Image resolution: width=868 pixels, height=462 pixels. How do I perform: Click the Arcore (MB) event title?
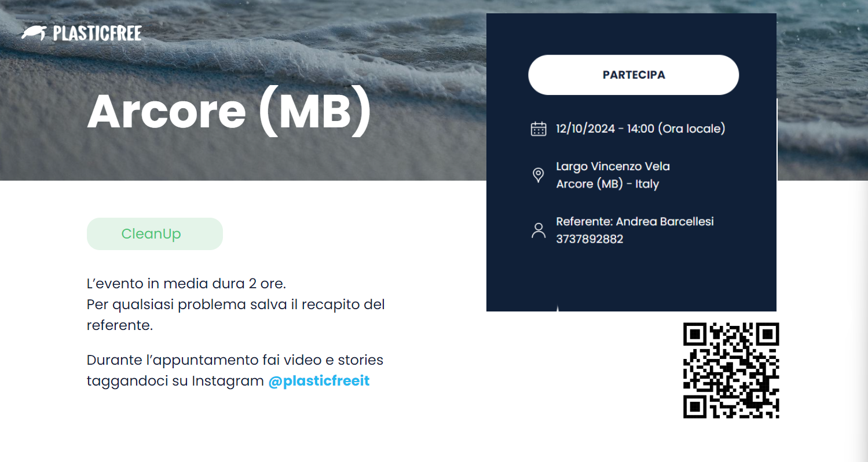pyautogui.click(x=229, y=111)
